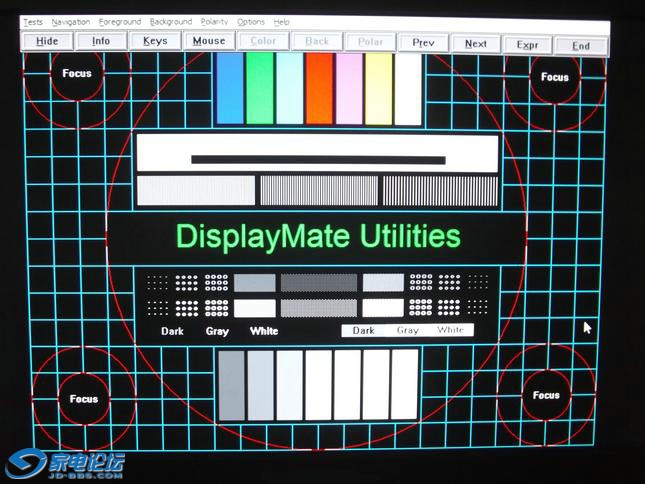The width and height of the screenshot is (645, 484).
Task: Click the grayed Back button
Action: coord(317,42)
